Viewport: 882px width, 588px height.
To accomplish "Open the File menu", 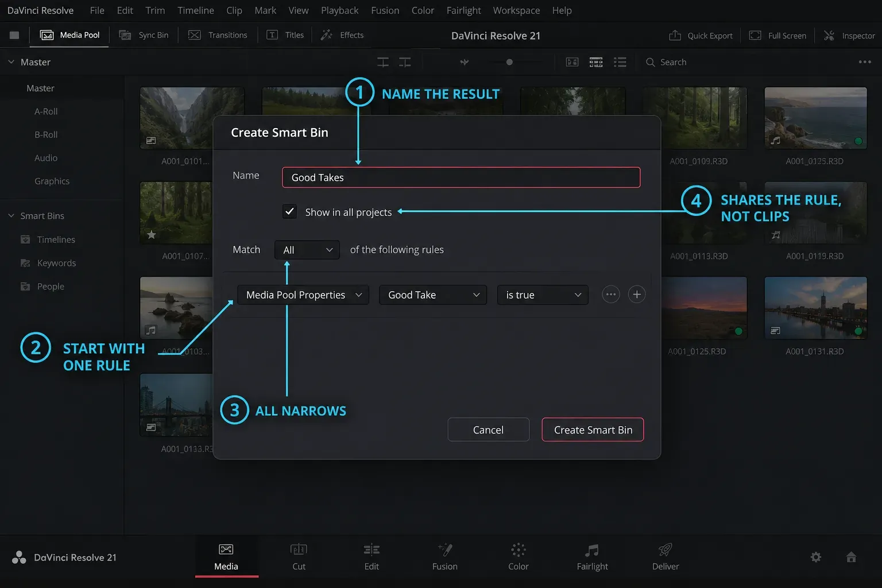I will 97,10.
